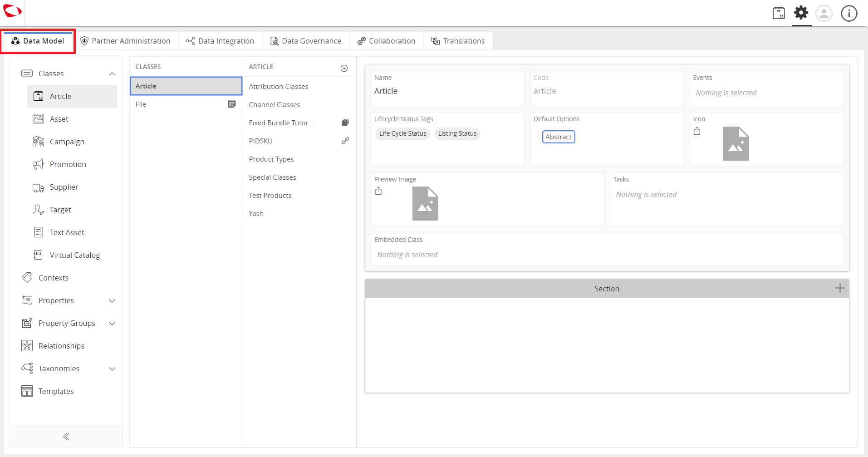Add new class with ARTICLE plus icon
The image size is (868, 457).
(344, 68)
